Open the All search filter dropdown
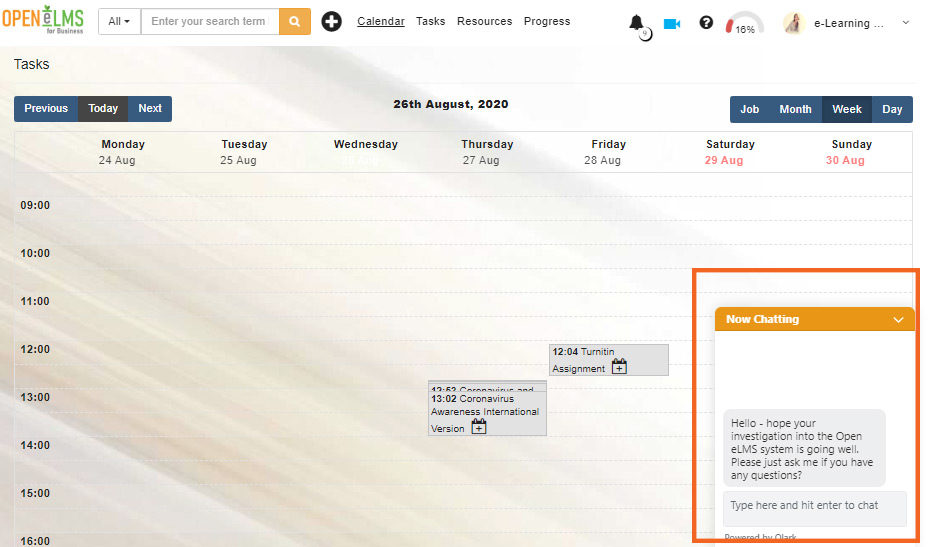Viewport: 930px width, 547px height. click(119, 21)
